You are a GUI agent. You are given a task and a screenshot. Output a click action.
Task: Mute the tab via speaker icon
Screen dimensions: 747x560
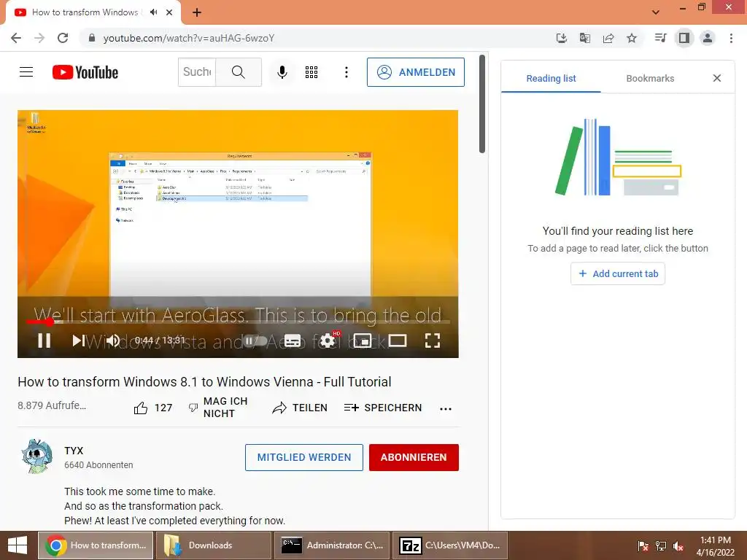coord(153,12)
